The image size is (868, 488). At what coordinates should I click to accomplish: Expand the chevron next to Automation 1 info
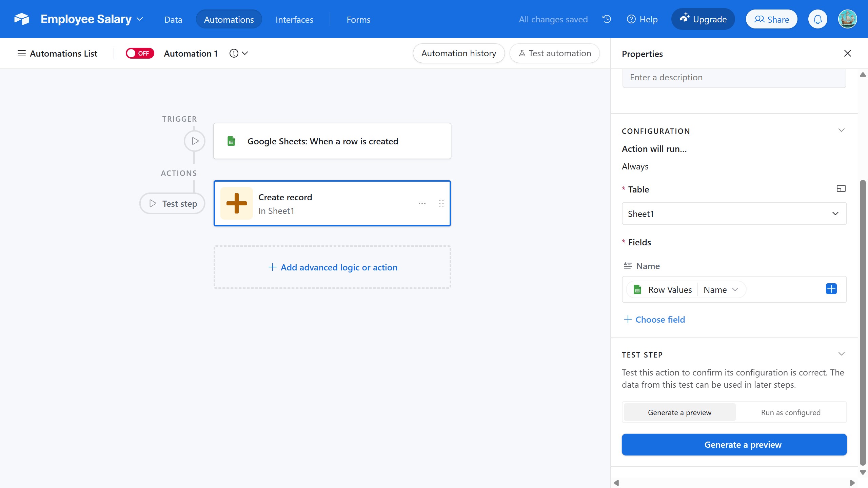(245, 53)
